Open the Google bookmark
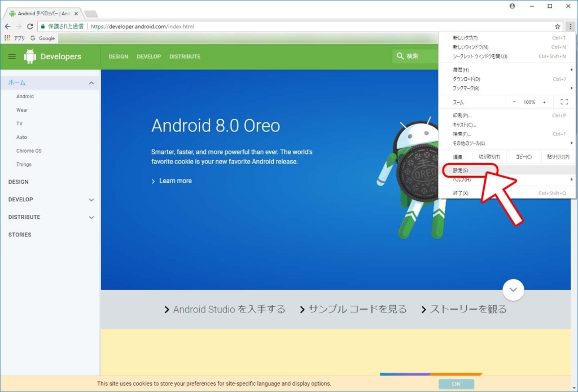Image resolution: width=578 pixels, height=392 pixels. (x=42, y=38)
